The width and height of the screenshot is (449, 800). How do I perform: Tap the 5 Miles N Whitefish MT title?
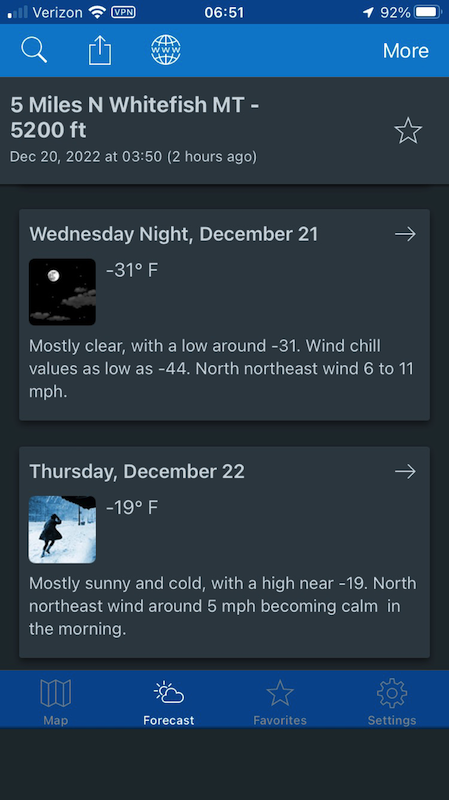click(x=135, y=117)
